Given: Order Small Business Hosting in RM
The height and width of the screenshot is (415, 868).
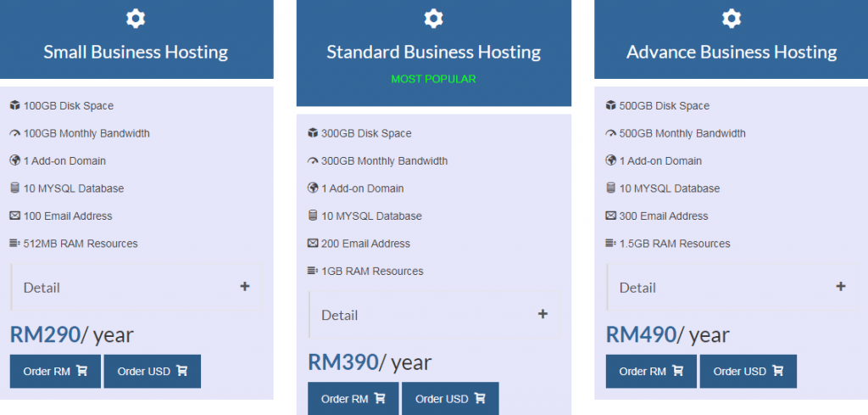Looking at the screenshot, I should [x=55, y=371].
